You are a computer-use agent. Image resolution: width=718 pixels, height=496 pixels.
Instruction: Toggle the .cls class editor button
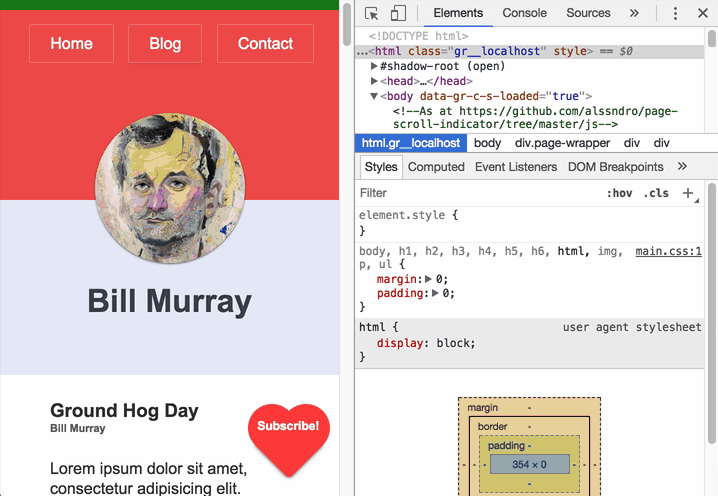(x=656, y=193)
